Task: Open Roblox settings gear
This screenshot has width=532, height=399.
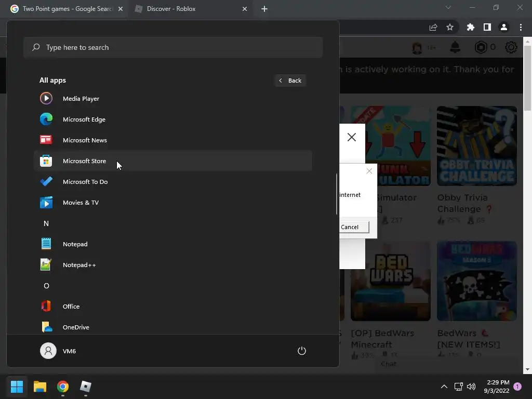Action: 511,47
